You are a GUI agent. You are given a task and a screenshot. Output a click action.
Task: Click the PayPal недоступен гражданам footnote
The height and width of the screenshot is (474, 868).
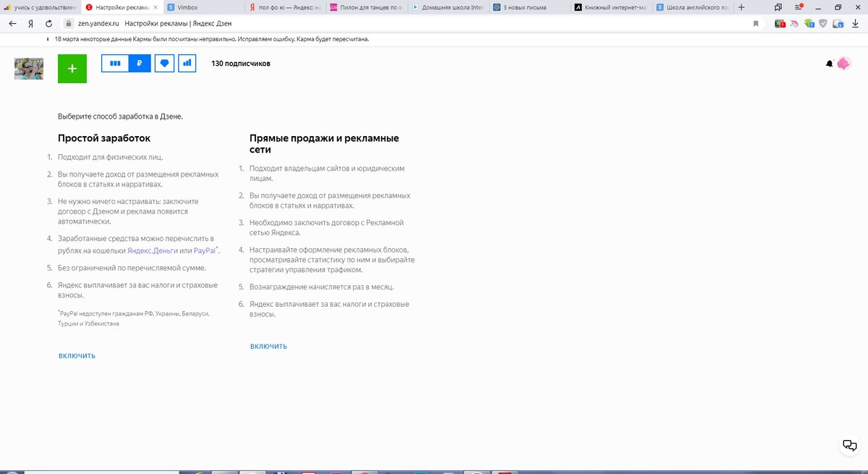133,318
